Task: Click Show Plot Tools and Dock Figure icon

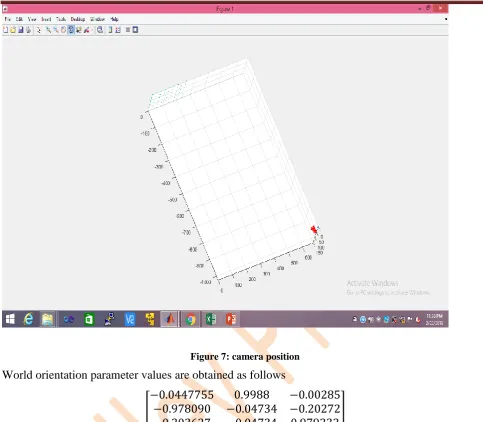Action: [x=135, y=30]
